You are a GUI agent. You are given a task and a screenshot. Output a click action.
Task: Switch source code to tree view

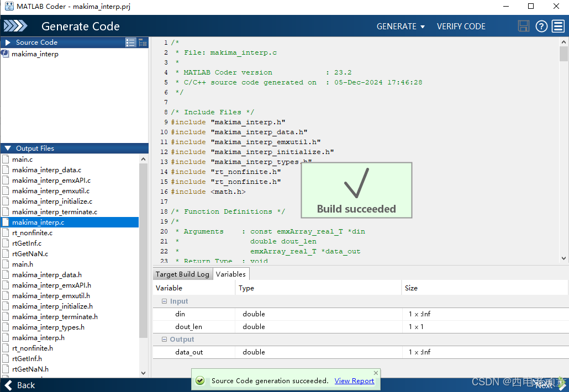[143, 43]
